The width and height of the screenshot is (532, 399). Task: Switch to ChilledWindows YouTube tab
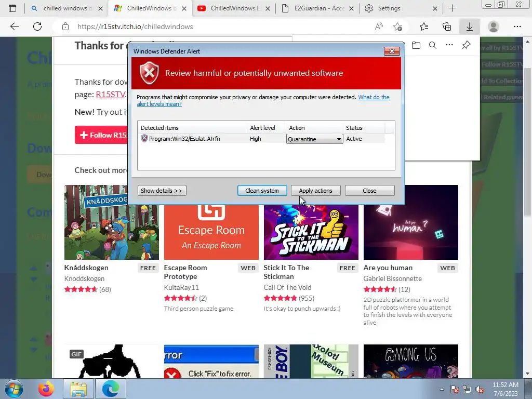pos(234,8)
